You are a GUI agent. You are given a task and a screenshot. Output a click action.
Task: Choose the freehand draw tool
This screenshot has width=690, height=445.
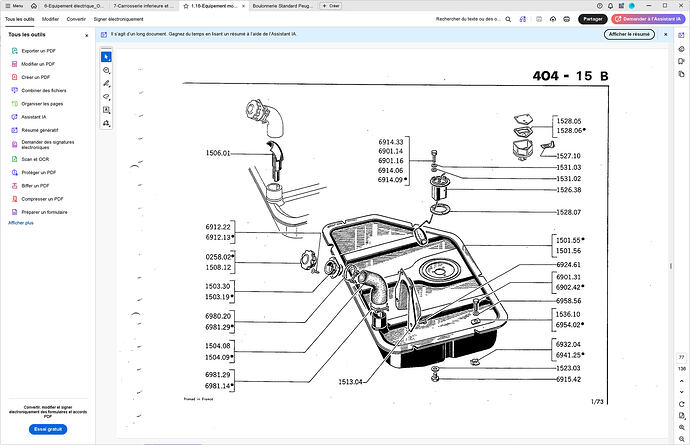(106, 97)
